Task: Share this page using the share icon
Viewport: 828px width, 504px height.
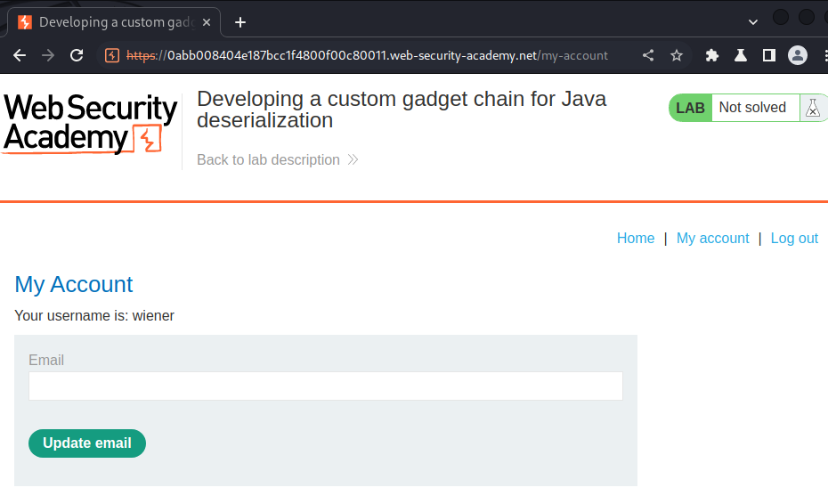Action: [x=648, y=55]
